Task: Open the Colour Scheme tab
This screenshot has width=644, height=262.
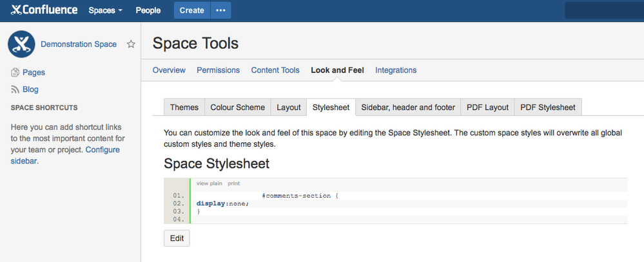Action: click(x=237, y=108)
